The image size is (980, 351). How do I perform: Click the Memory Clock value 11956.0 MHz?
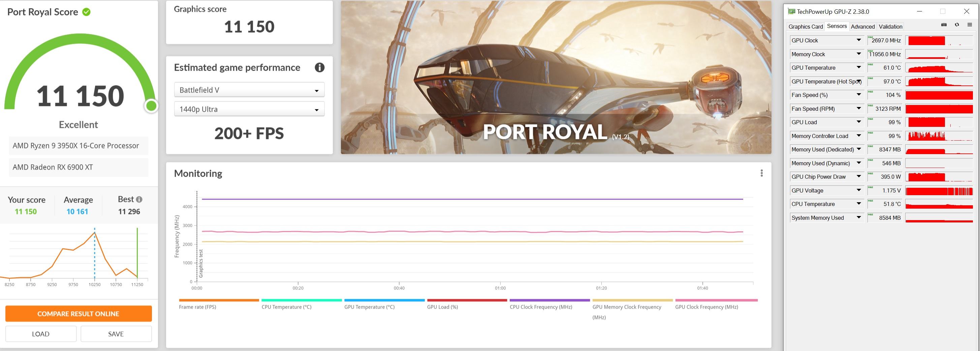click(x=885, y=54)
